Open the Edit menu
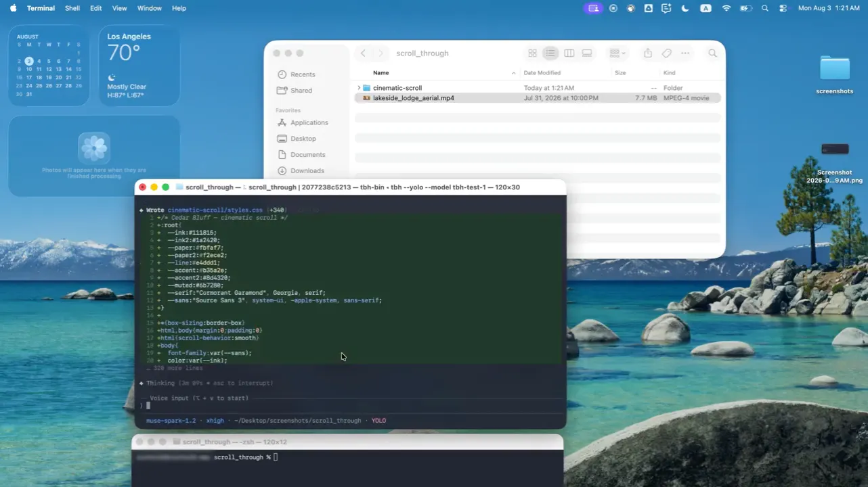 pos(96,8)
